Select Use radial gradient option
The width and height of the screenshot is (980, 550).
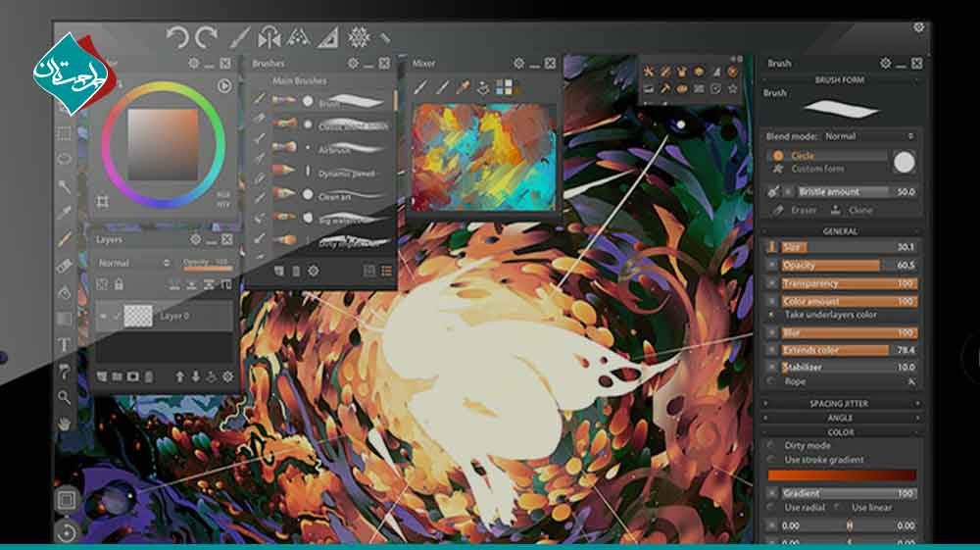coord(805,508)
